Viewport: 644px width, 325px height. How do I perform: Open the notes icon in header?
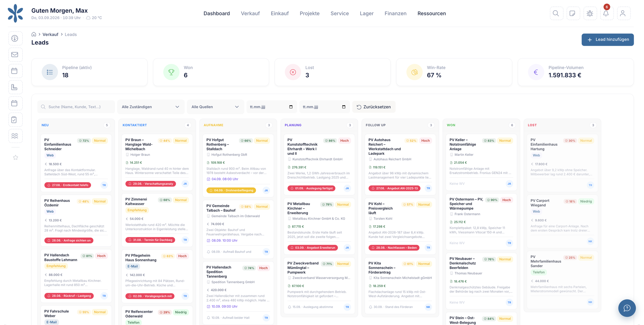point(573,14)
